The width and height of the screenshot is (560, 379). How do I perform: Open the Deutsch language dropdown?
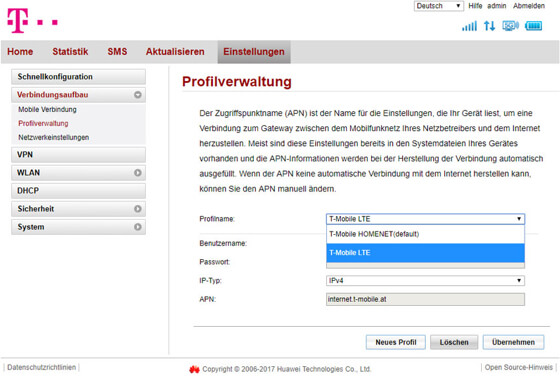(439, 6)
